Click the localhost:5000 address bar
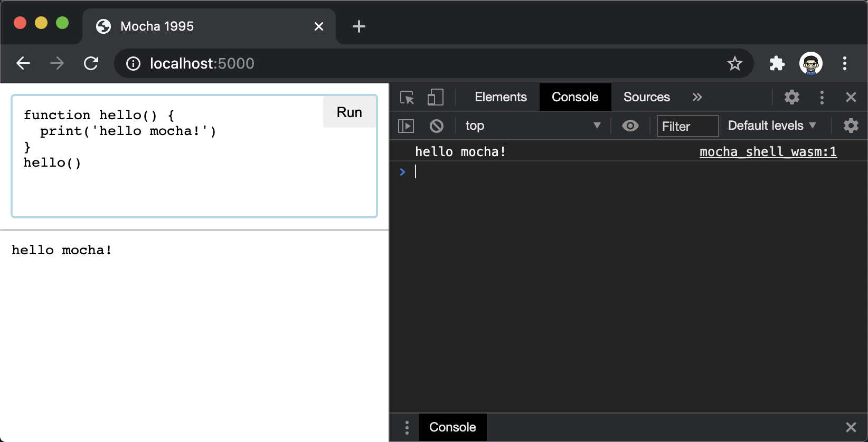 point(433,63)
